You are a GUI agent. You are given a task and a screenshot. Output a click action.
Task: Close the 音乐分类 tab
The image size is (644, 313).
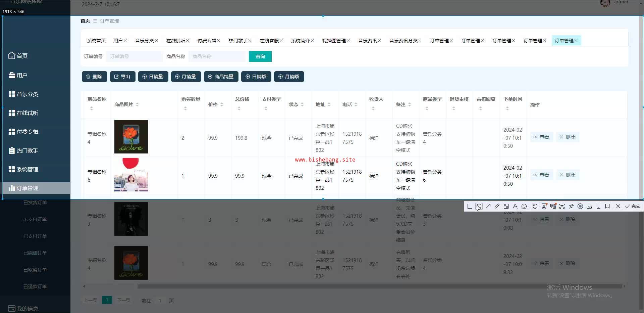coord(156,41)
